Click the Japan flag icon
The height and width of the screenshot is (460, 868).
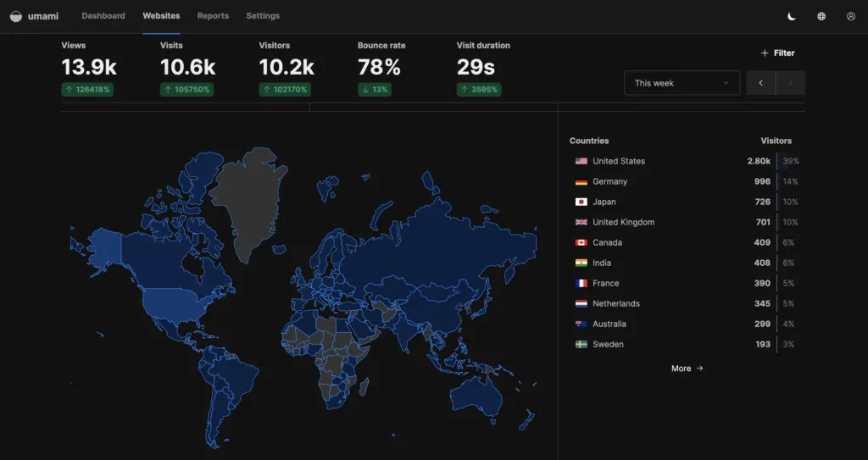[x=581, y=202]
